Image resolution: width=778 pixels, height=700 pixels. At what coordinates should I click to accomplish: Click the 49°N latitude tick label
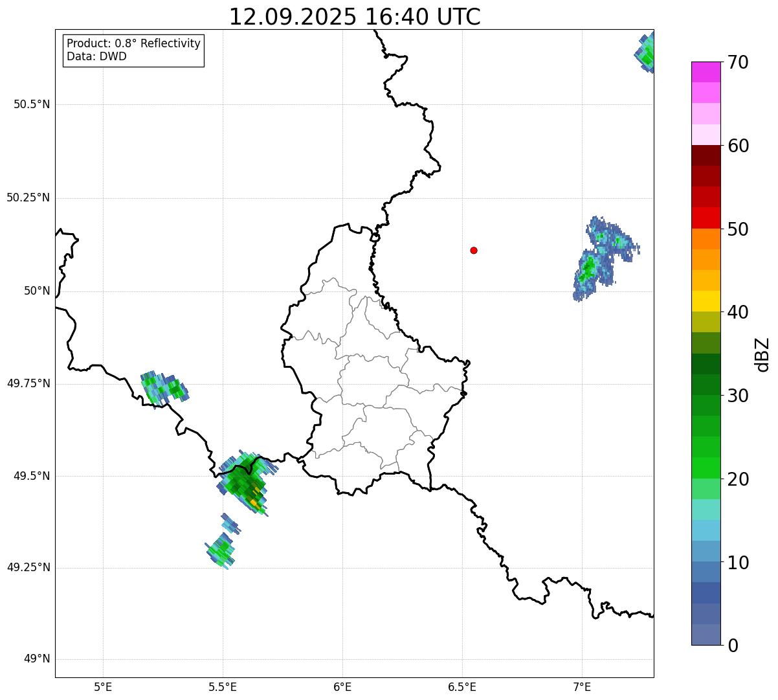pos(36,659)
